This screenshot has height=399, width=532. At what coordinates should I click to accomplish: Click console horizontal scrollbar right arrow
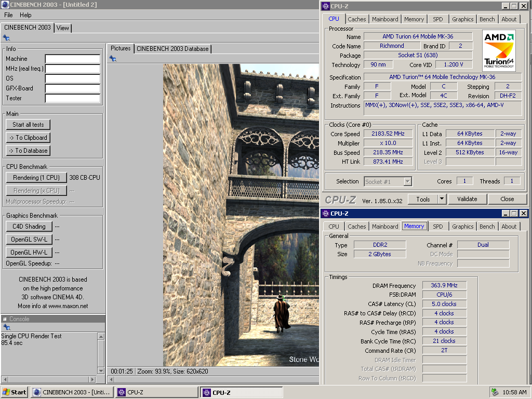coord(92,379)
